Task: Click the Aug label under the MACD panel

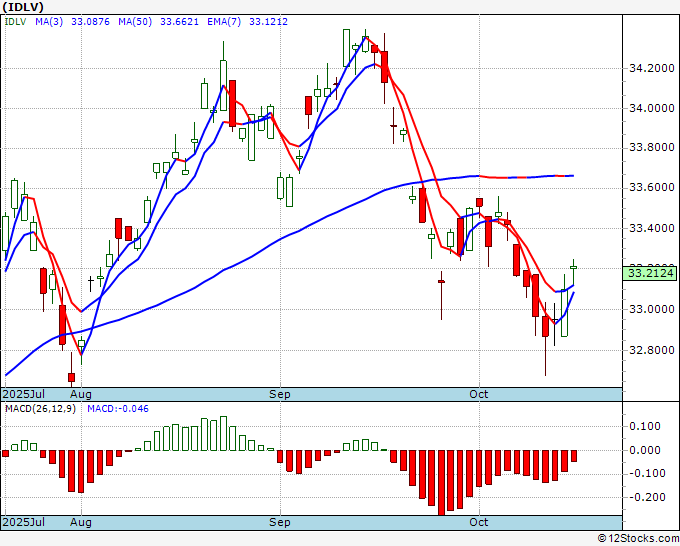Action: click(x=81, y=522)
